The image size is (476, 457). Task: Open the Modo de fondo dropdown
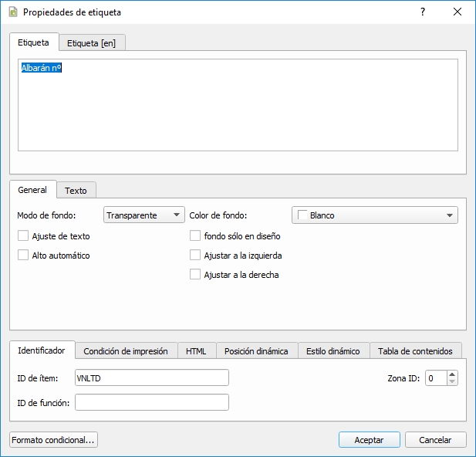[143, 215]
